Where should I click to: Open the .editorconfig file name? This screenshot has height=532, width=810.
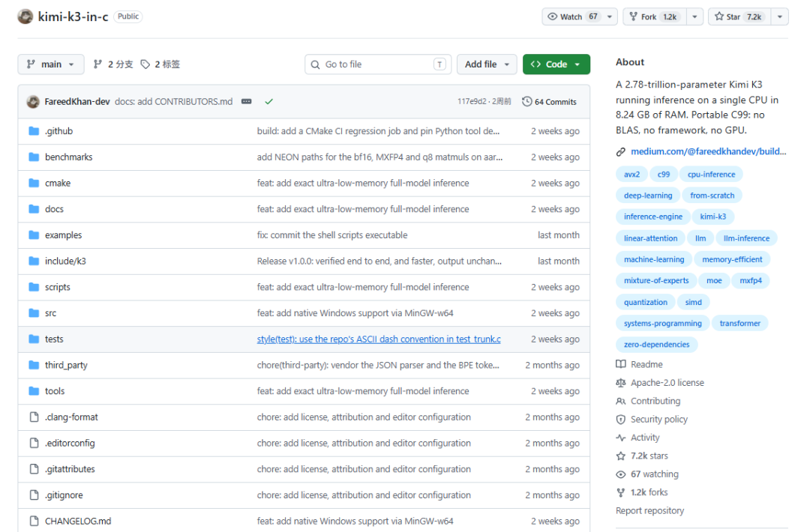tap(70, 443)
